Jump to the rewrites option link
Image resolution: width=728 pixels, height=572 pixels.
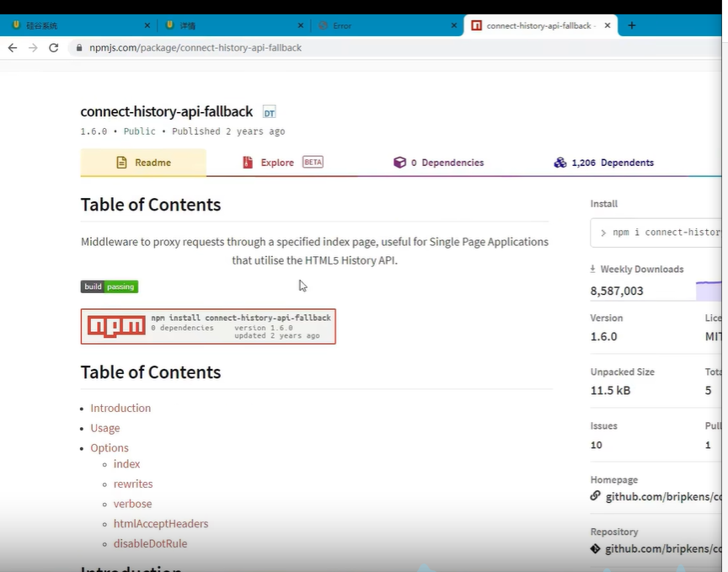pyautogui.click(x=133, y=484)
